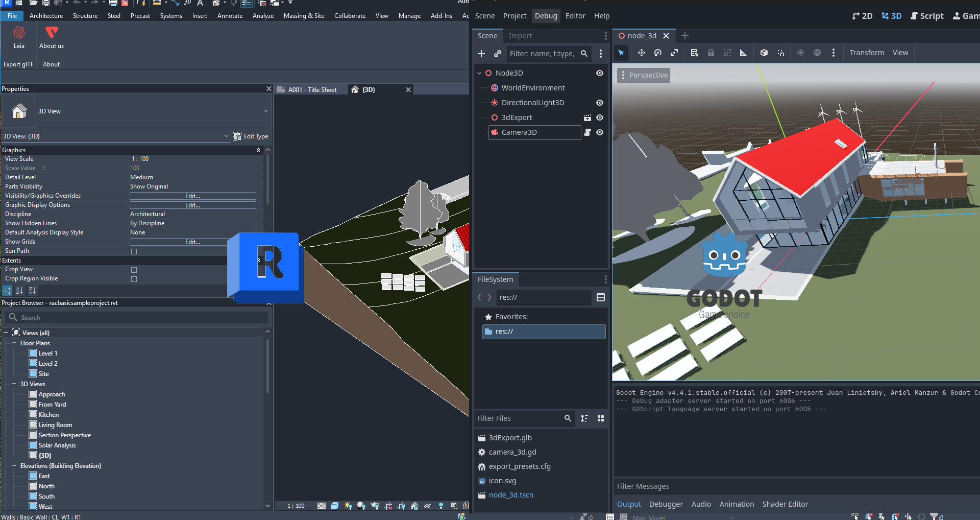Collapse the Node3D scene tree root
The image size is (980, 520).
pyautogui.click(x=479, y=73)
